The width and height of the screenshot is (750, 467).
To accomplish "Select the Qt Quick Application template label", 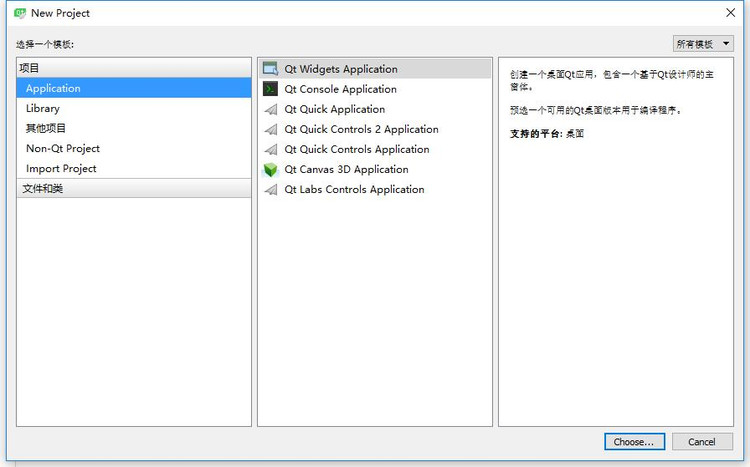I will point(334,109).
